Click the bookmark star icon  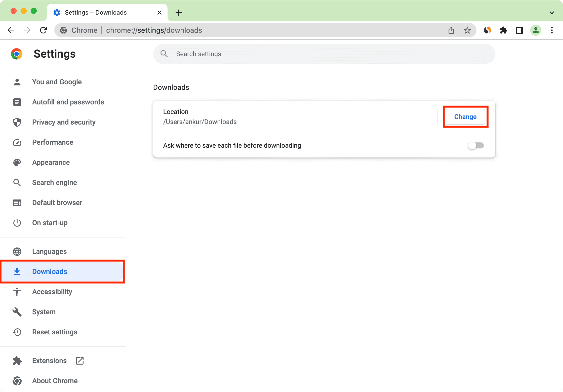[x=467, y=30]
